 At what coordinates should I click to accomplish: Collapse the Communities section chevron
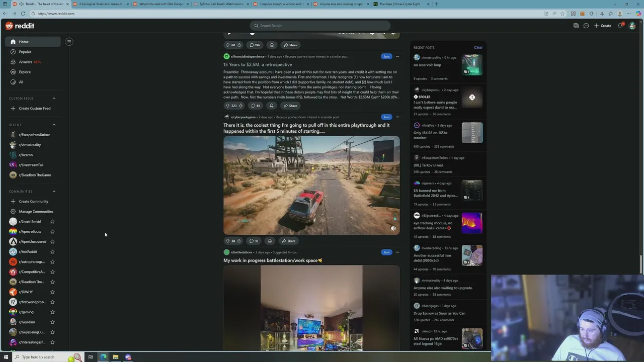click(54, 191)
